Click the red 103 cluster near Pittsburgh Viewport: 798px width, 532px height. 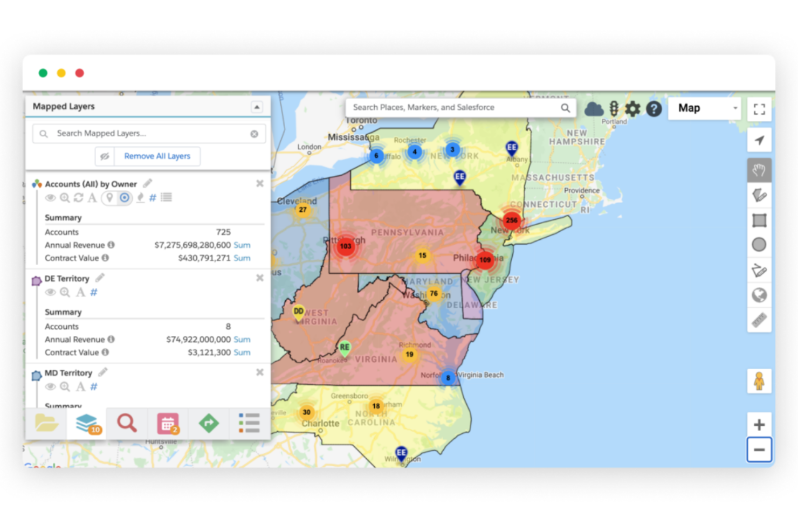click(346, 246)
